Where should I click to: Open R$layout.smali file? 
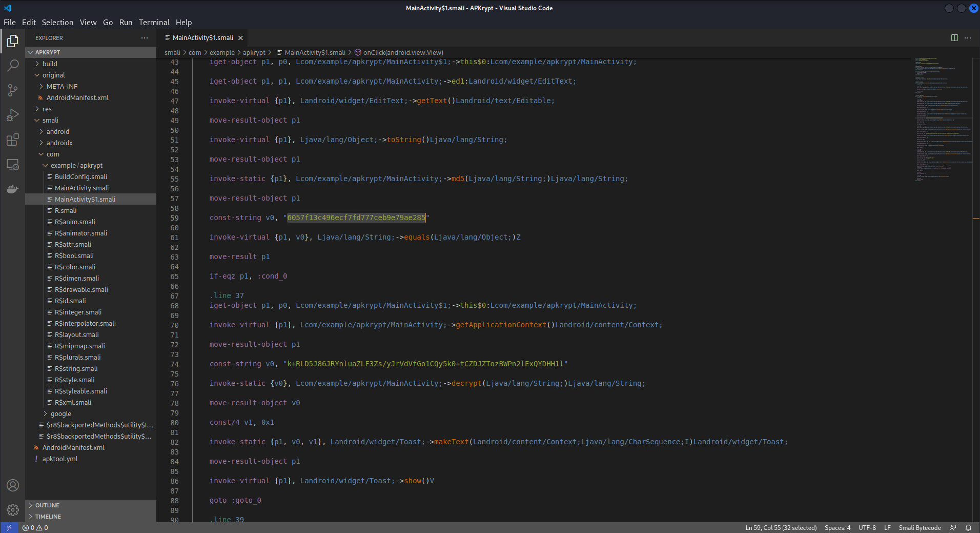tap(91, 334)
